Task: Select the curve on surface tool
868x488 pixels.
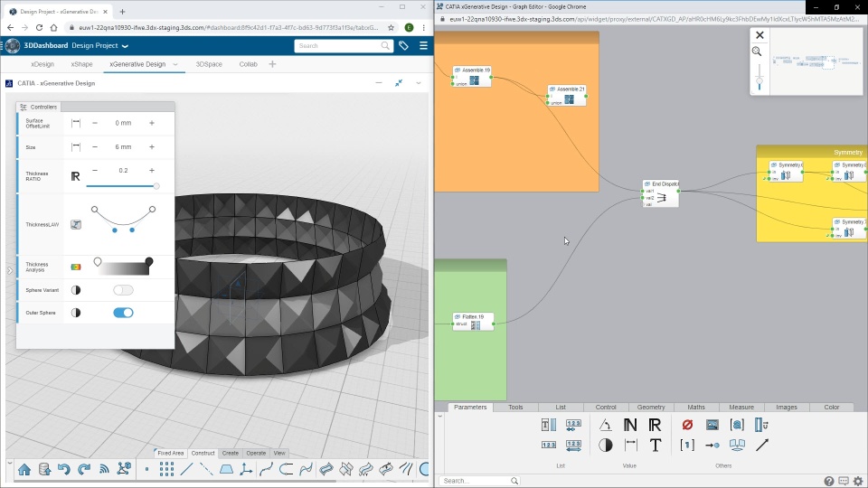Action: pos(307,470)
